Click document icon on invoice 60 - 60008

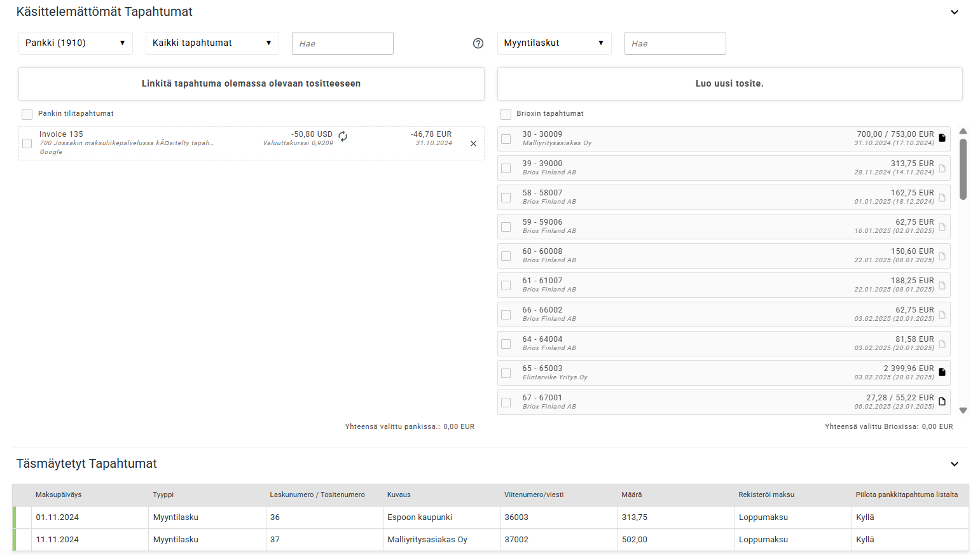tap(942, 256)
